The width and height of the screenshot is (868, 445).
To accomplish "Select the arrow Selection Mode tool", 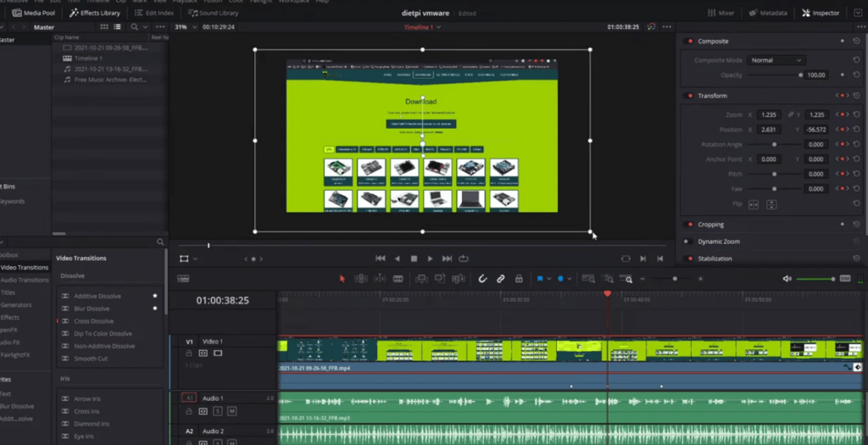I will 342,279.
